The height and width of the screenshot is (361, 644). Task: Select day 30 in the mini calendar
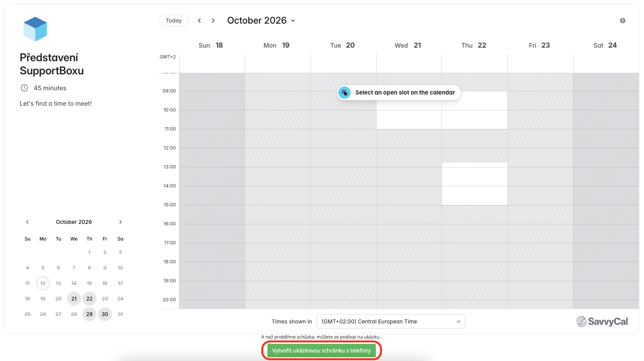tap(105, 314)
